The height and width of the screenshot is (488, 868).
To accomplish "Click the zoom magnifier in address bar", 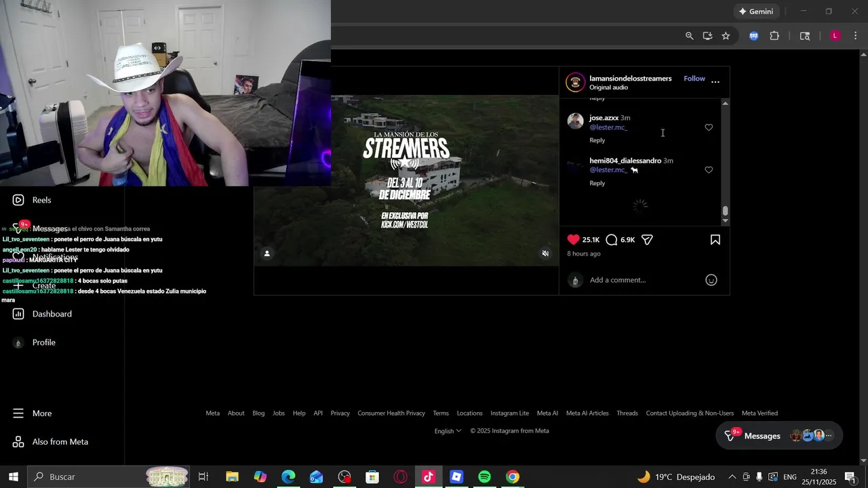I will coord(689,36).
